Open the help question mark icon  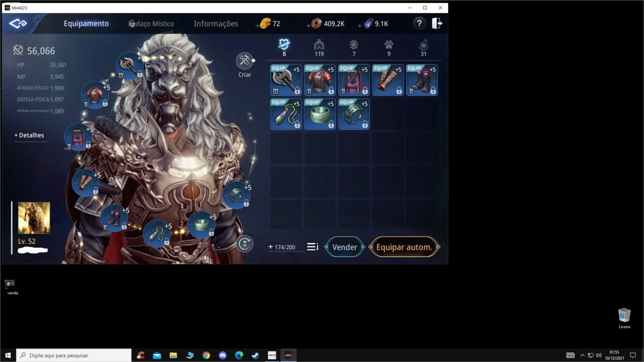[x=419, y=23]
